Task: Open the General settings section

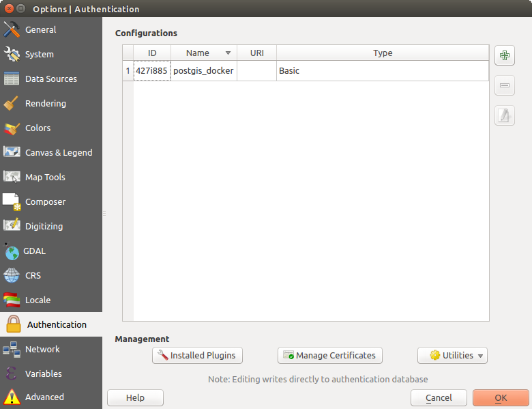Action: (x=40, y=30)
